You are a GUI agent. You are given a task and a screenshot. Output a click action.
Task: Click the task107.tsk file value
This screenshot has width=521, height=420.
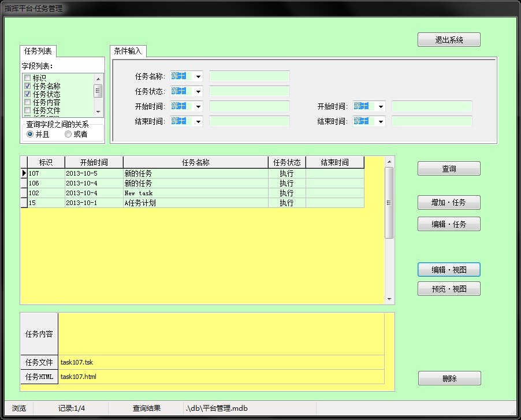click(x=221, y=362)
